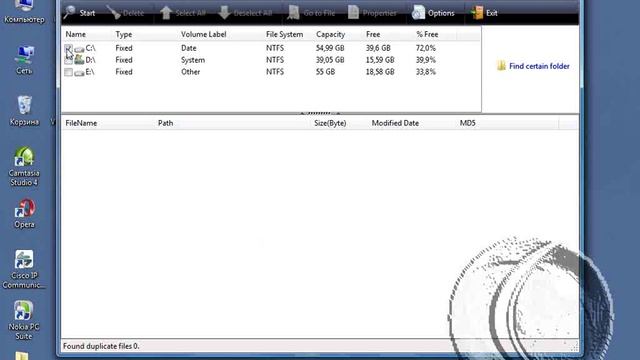Click the Go to File icon
Viewport: 640px width, 360px height.
click(293, 13)
